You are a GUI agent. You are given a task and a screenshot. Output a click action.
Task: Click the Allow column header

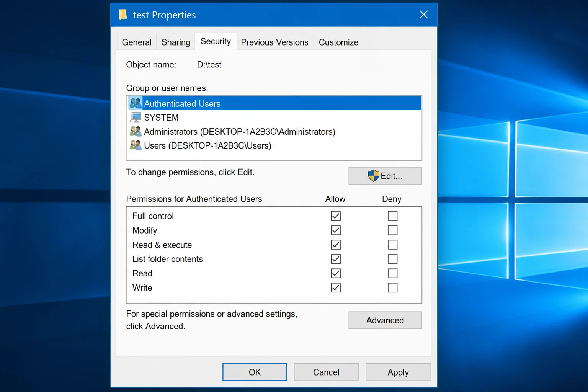pyautogui.click(x=335, y=199)
